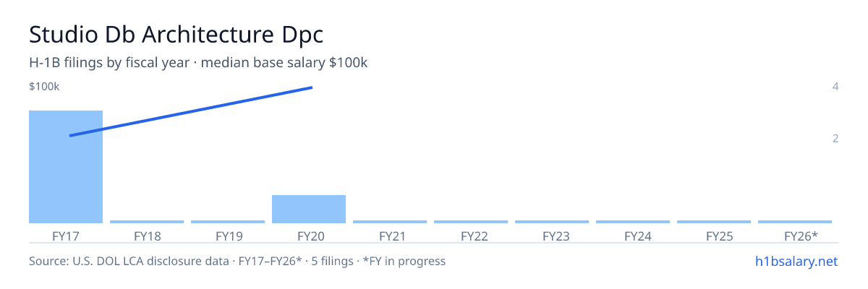This screenshot has width=868, height=289.
Task: Click the tall FY17 filings bar
Action: (66, 167)
